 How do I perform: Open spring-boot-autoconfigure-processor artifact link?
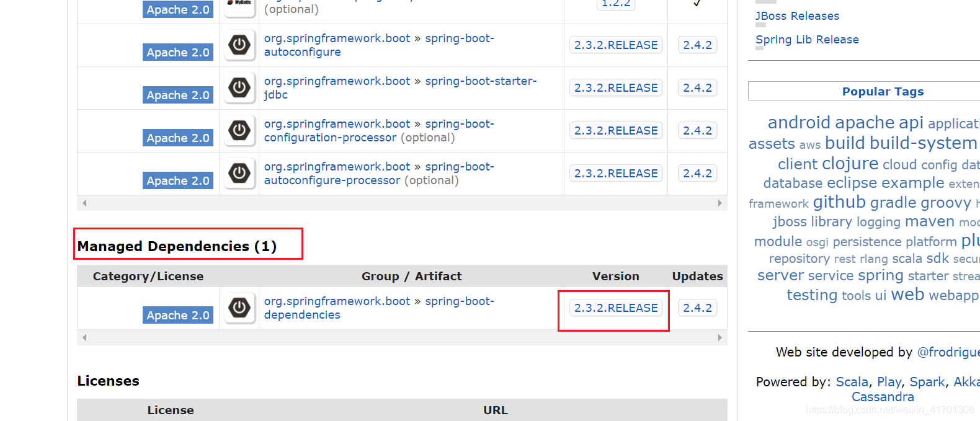pyautogui.click(x=379, y=174)
